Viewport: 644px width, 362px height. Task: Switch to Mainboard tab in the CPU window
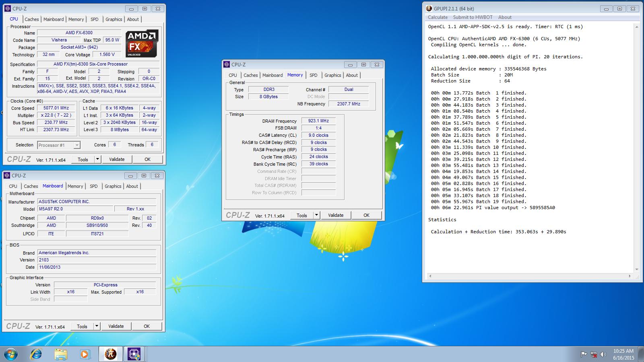click(x=54, y=19)
